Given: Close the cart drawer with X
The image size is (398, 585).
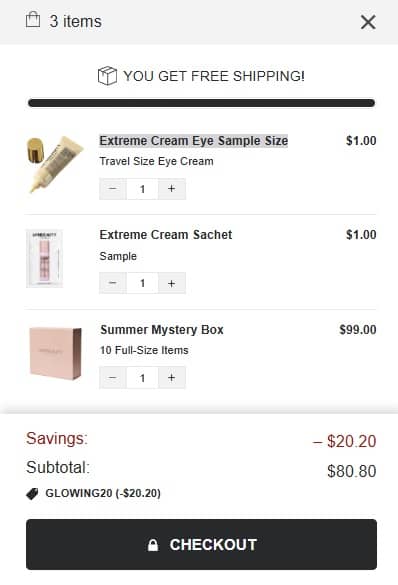Looking at the screenshot, I should 368,22.
